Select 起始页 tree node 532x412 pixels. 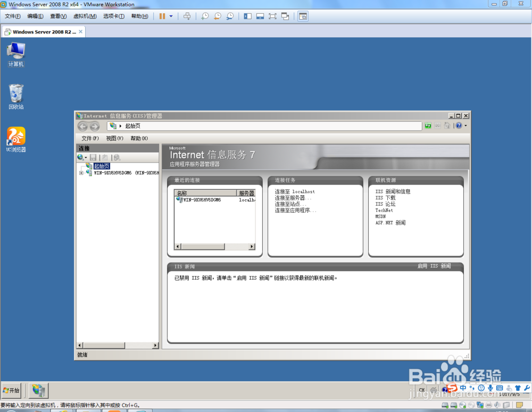pyautogui.click(x=102, y=166)
